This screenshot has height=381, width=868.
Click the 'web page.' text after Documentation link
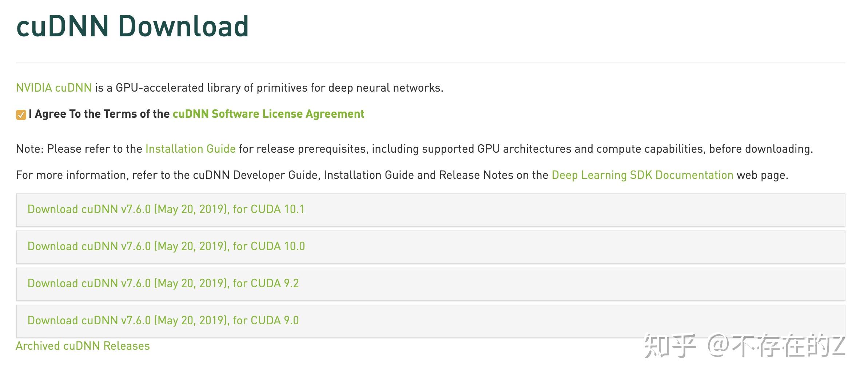[762, 175]
